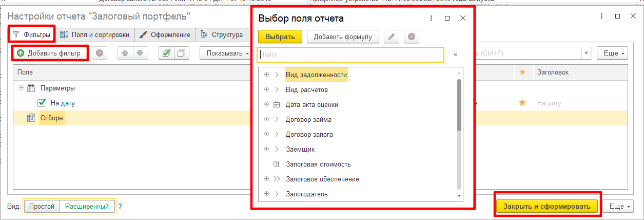
Task: Open the Оформление tab
Action: (x=165, y=35)
